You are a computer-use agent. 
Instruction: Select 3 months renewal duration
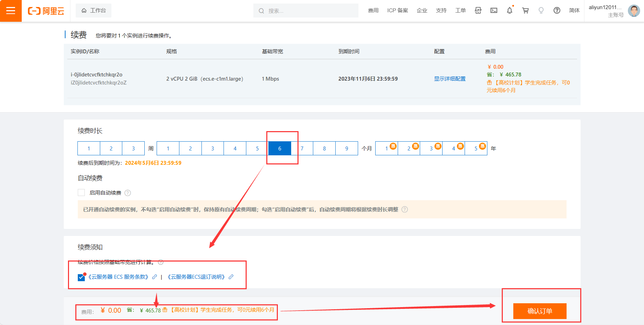pyautogui.click(x=213, y=148)
